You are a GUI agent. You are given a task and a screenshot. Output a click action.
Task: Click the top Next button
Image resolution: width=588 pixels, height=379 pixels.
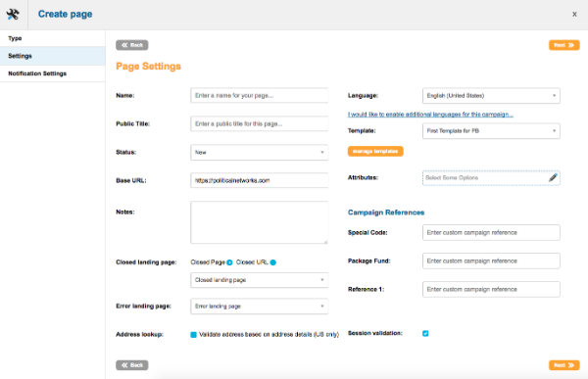coord(564,45)
